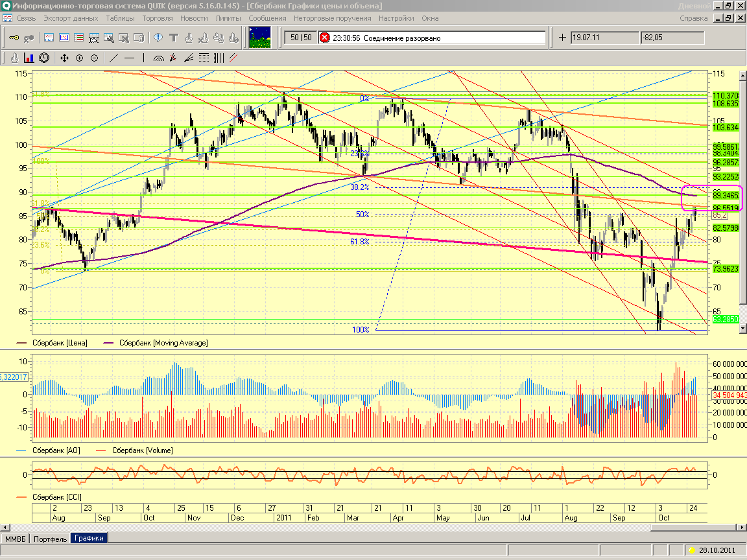Switch to the ММВБ tab
Viewport: 747px width, 560px height.
coord(16,539)
